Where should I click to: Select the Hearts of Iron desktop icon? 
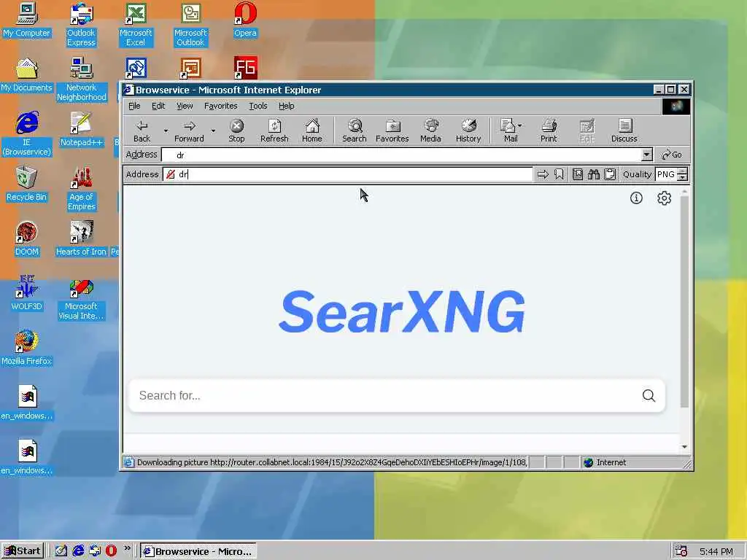point(81,238)
